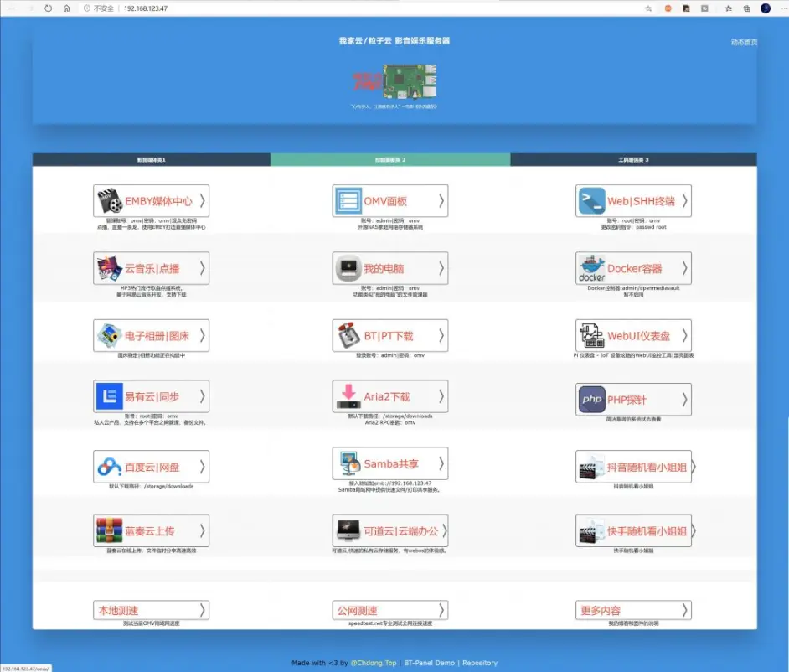789x672 pixels.
Task: Click the 云音乐|点播 music icon
Action: 110,268
